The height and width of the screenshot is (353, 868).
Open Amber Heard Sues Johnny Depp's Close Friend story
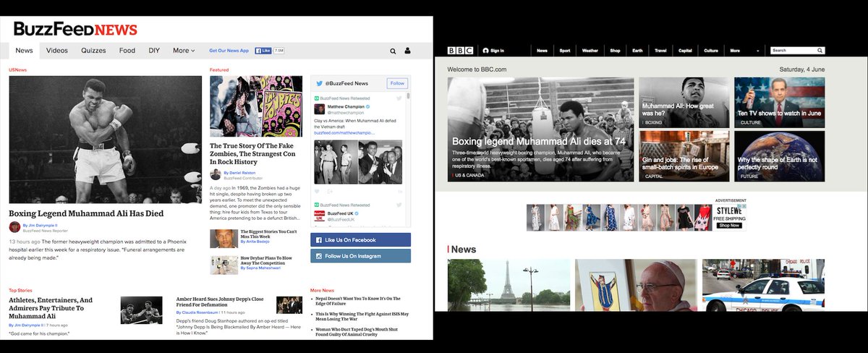click(220, 302)
